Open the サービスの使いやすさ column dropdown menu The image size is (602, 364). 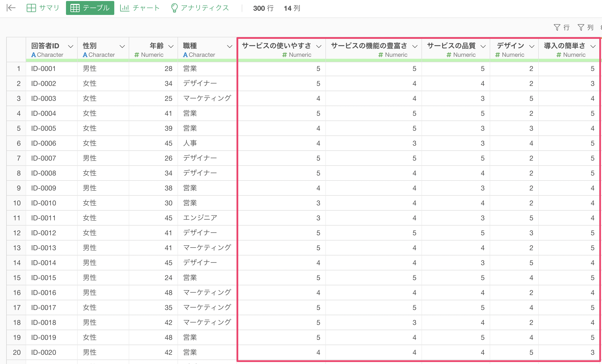(319, 46)
